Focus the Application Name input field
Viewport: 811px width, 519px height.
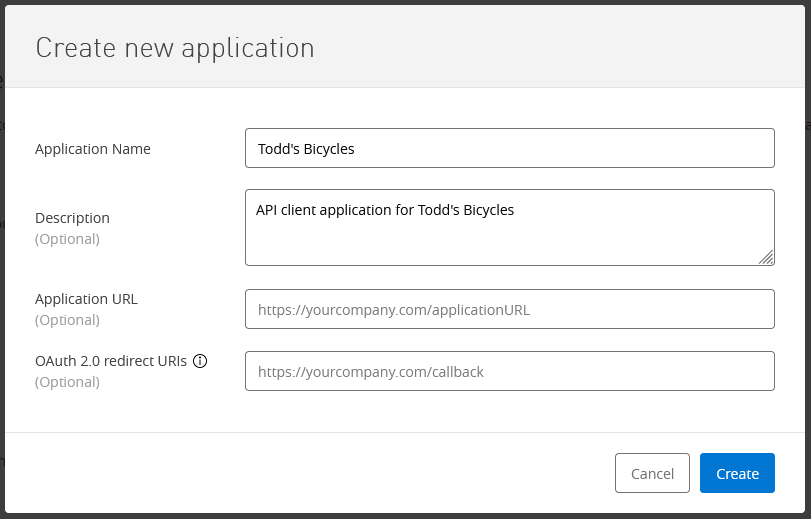tap(509, 148)
